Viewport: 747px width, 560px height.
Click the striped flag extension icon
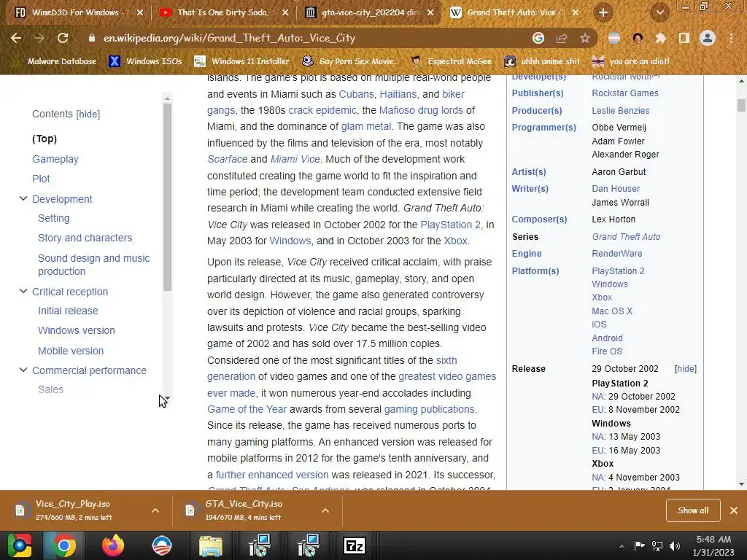pyautogui.click(x=614, y=38)
